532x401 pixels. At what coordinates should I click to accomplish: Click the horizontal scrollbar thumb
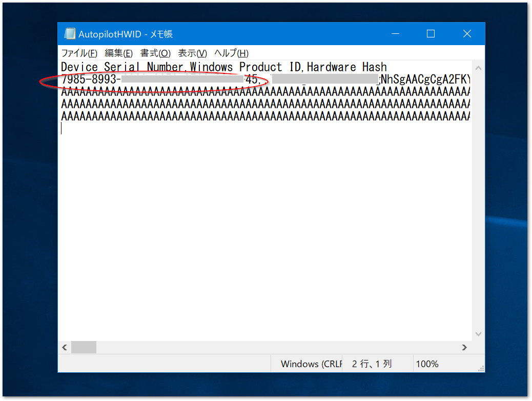tap(84, 347)
